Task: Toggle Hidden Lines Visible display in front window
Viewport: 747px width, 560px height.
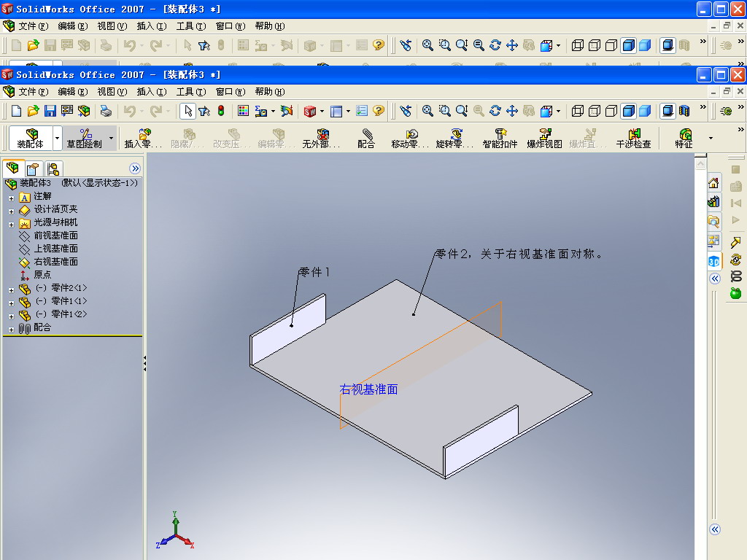Action: coord(594,111)
